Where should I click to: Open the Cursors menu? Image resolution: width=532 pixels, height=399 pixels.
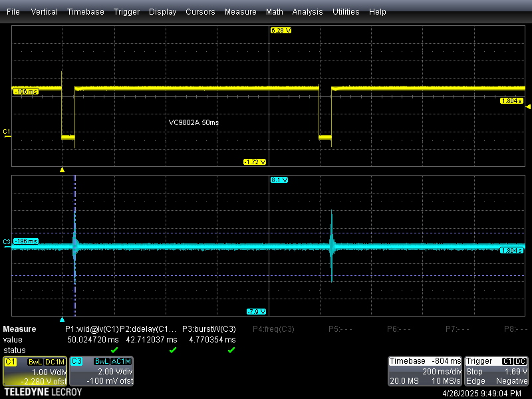tap(200, 12)
